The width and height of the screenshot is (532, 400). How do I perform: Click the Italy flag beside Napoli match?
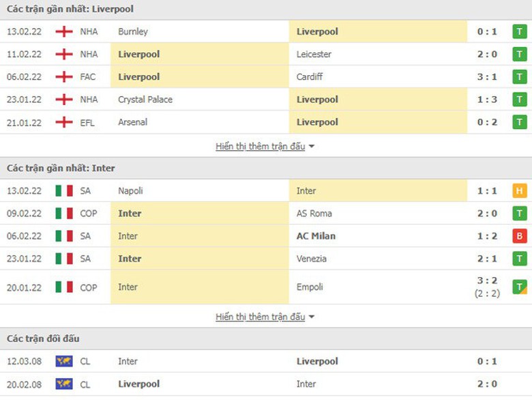(x=64, y=191)
